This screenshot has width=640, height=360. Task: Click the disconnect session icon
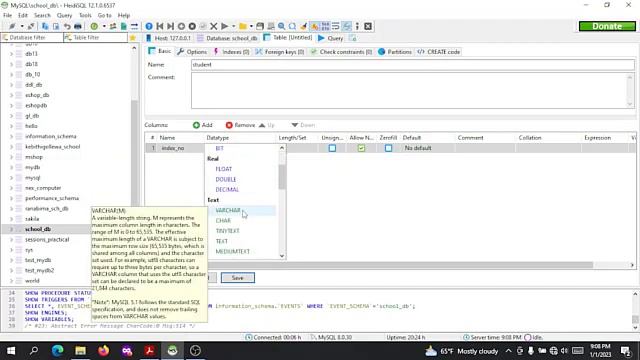[x=31, y=26]
